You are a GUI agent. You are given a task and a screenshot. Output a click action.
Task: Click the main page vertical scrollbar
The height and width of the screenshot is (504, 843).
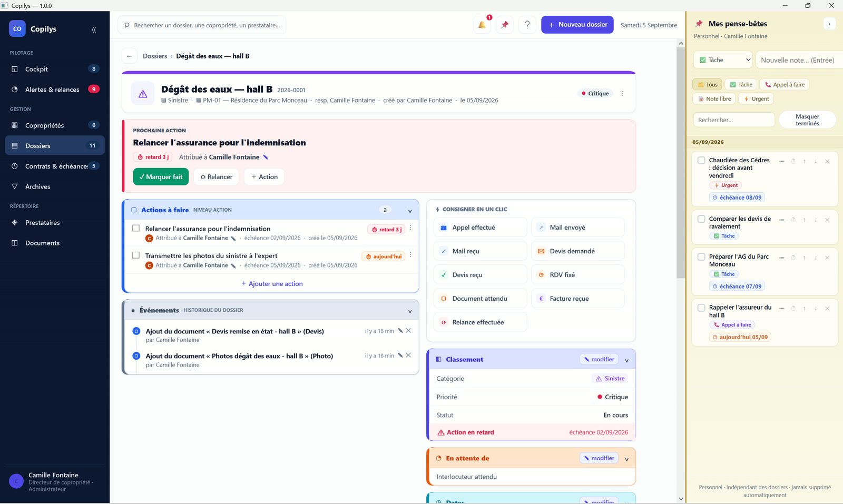(x=681, y=163)
